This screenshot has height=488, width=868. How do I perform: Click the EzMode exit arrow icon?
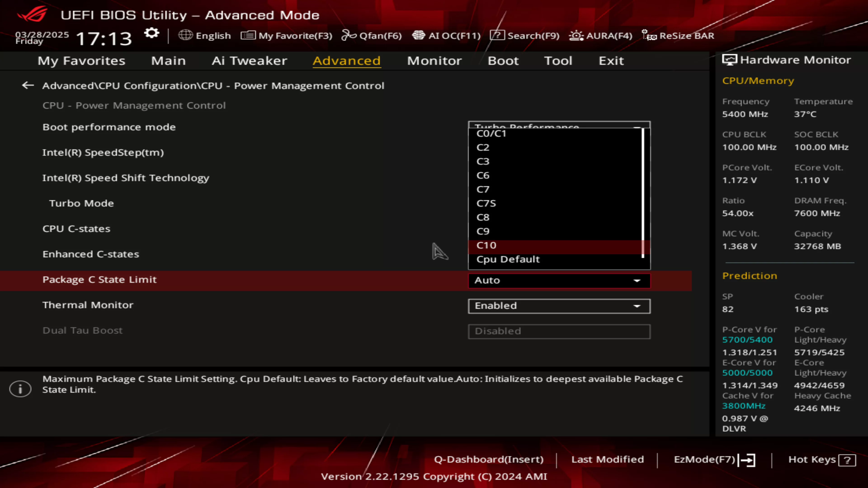click(747, 460)
